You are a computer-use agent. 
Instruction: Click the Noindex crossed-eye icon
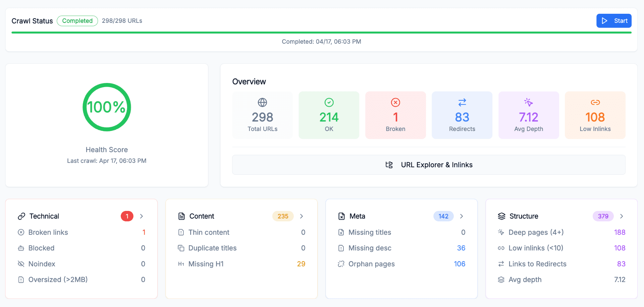[x=21, y=264]
